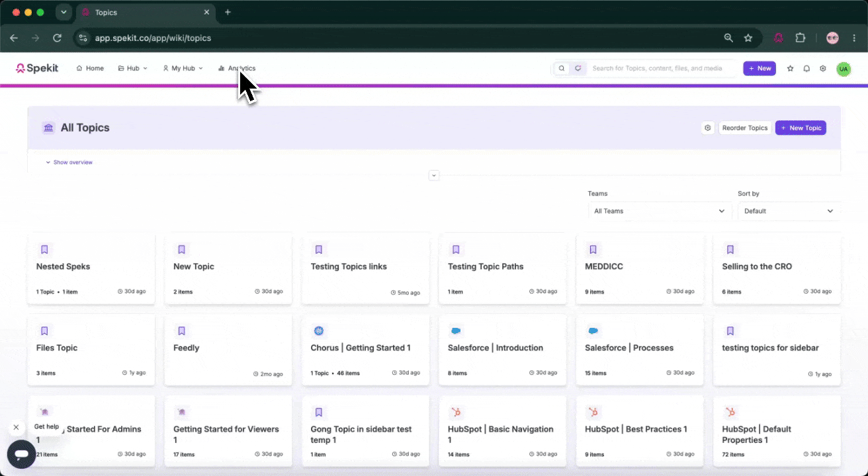The image size is (868, 476).
Task: Open the My Hub dropdown menu
Action: (x=183, y=68)
